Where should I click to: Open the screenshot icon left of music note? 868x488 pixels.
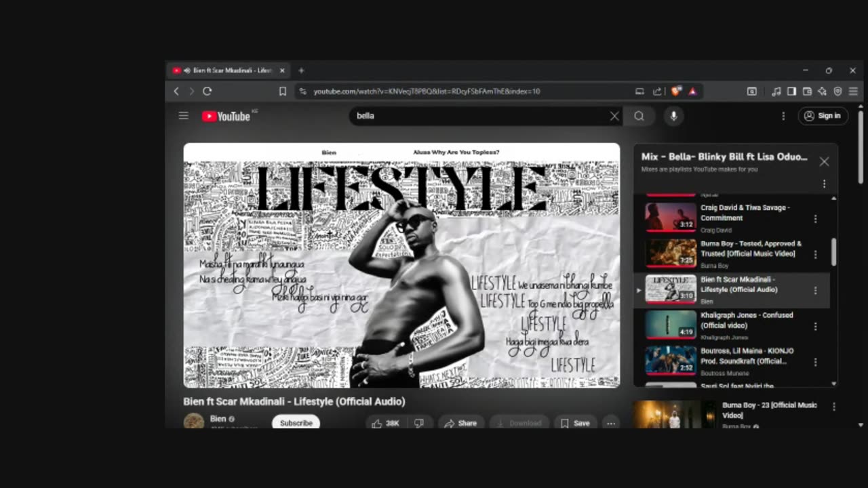751,91
